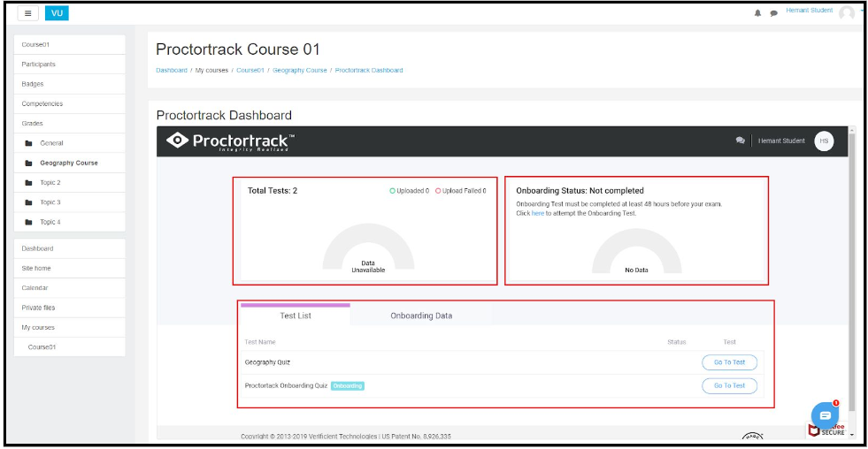Open My courses in sidebar

click(x=69, y=327)
